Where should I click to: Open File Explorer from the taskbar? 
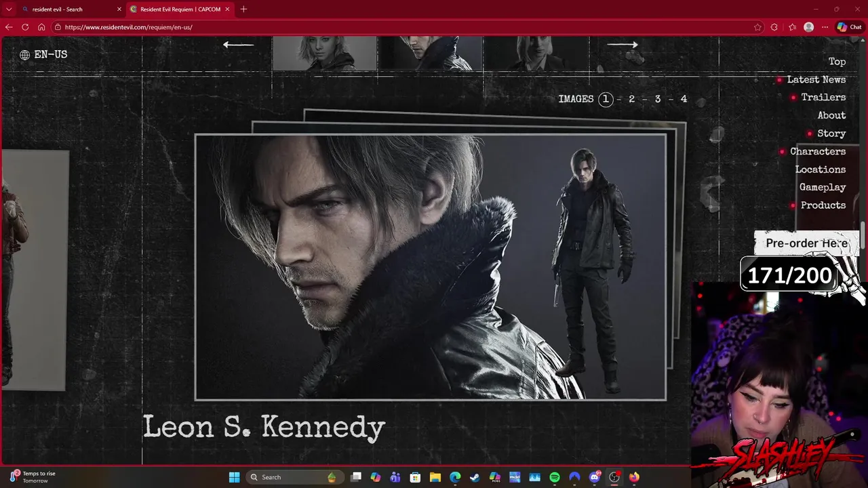(435, 477)
